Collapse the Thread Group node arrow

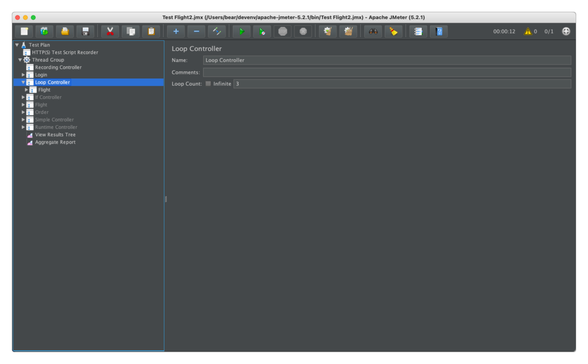[20, 60]
